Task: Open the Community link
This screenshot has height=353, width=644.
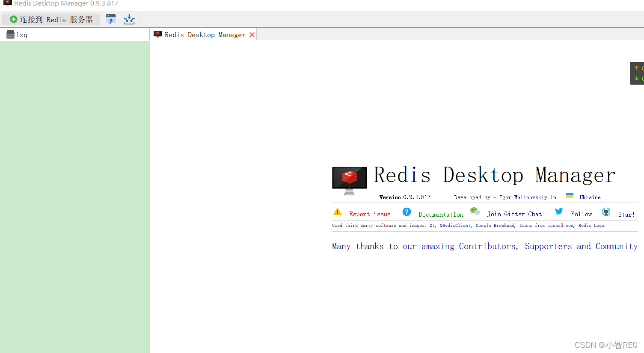Action: (x=617, y=246)
